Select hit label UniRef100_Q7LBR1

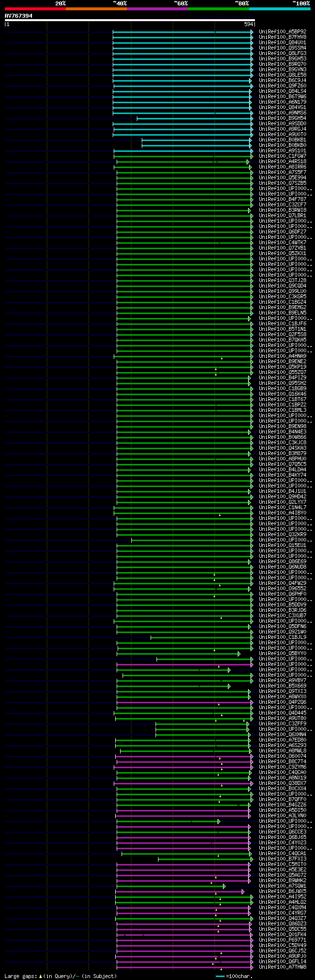point(283,216)
